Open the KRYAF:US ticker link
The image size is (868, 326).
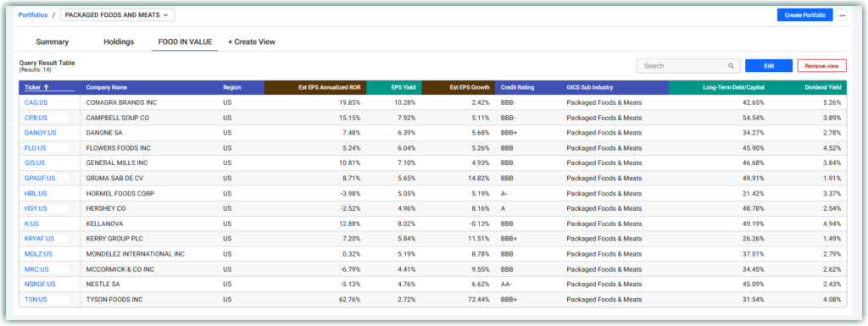coord(39,239)
